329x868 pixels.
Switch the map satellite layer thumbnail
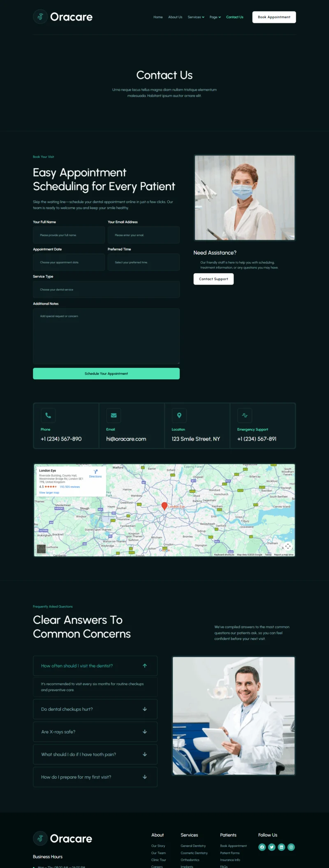41,549
